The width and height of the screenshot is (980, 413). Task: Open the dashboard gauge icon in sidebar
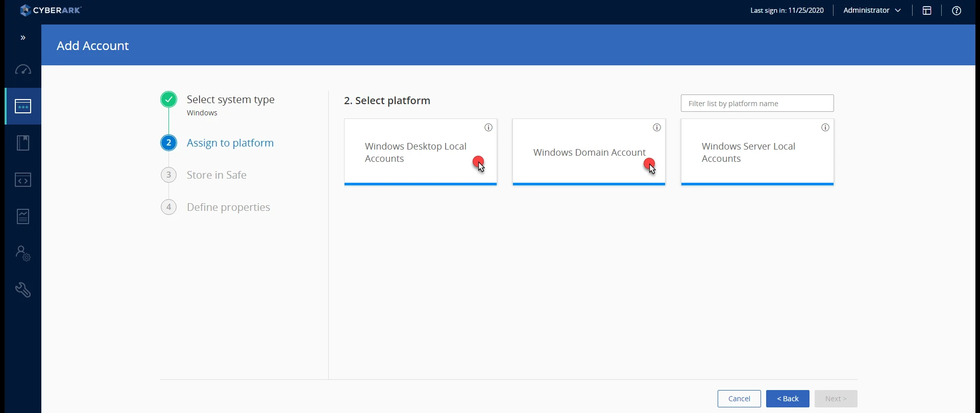point(23,69)
